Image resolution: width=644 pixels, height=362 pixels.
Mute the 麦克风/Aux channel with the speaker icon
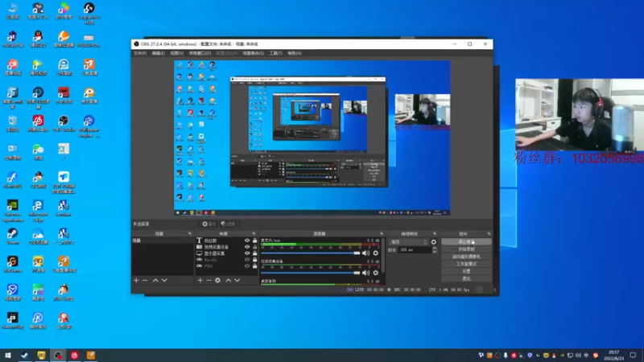365,253
